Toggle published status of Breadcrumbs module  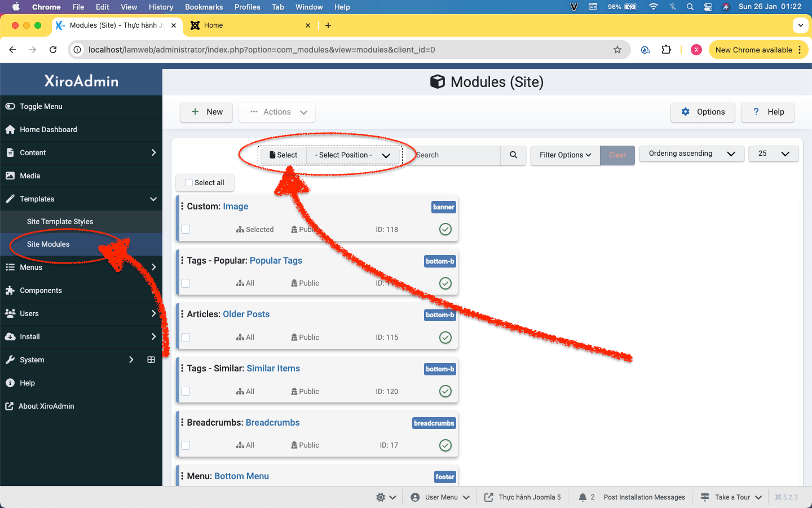pos(445,445)
